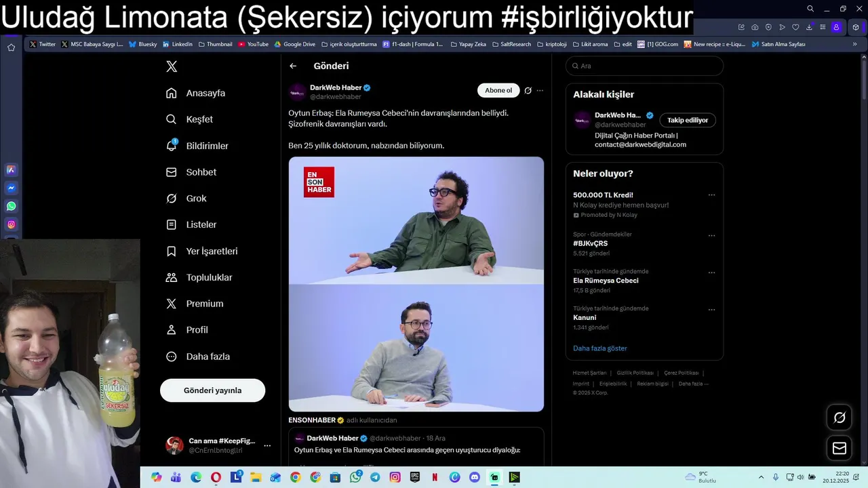
Task: Show more bookmarks chevron
Action: pos(854,44)
